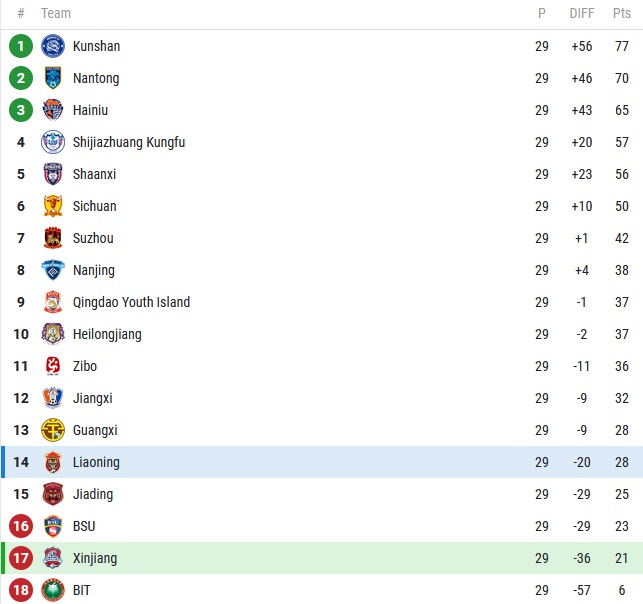Click the Xinjiang team crest
This screenshot has width=643, height=604.
click(53, 558)
